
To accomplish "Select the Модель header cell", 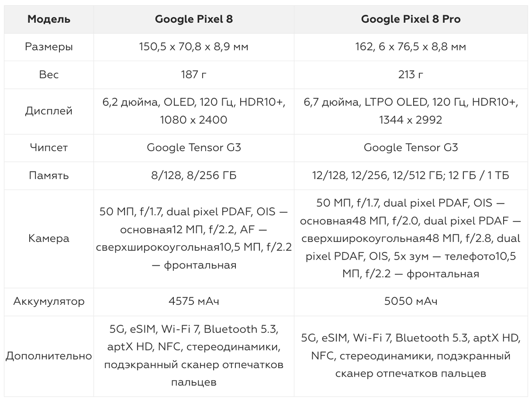I will (x=49, y=19).
